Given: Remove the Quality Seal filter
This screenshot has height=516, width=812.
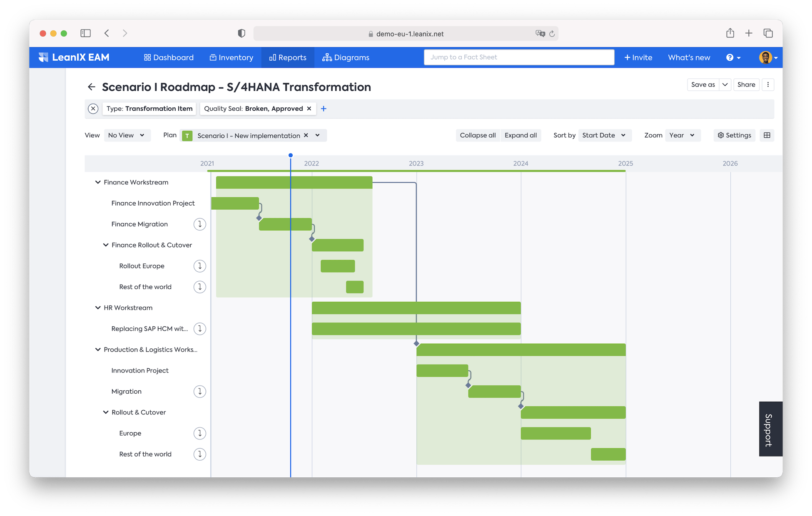Looking at the screenshot, I should pos(309,109).
